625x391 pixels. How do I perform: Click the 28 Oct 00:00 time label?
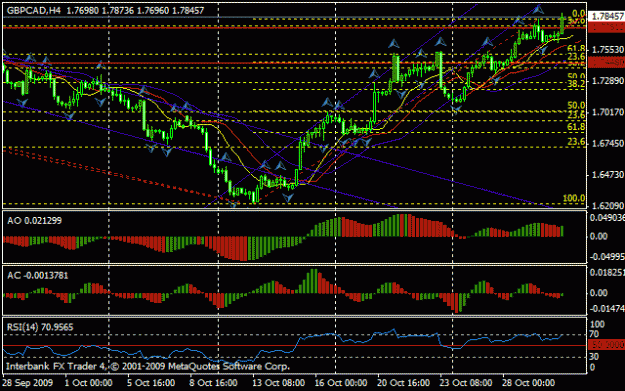tap(529, 383)
